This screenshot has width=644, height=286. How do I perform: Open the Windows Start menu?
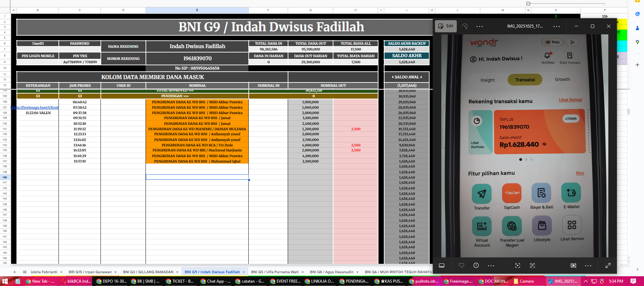pyautogui.click(x=5, y=281)
